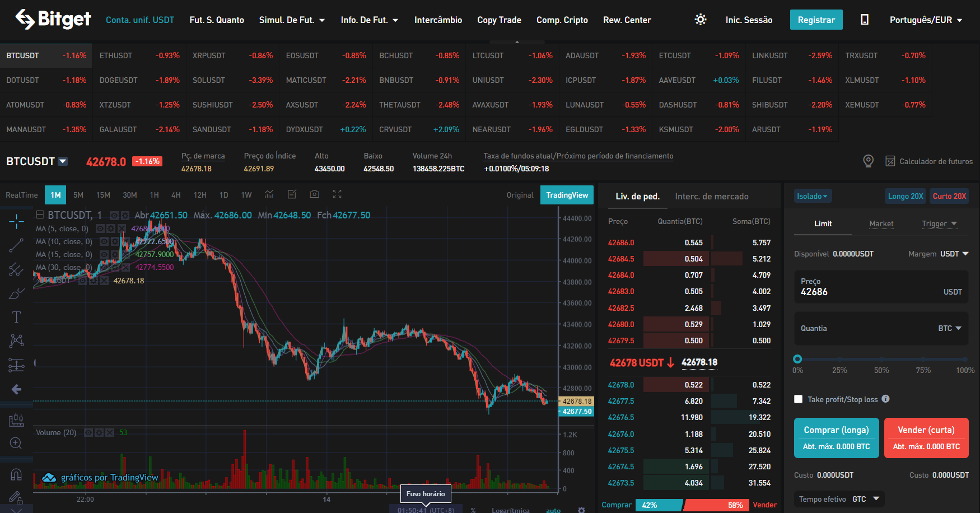Viewport: 980px width, 513px height.
Task: Select the crosshair cursor tool
Action: pyautogui.click(x=16, y=222)
